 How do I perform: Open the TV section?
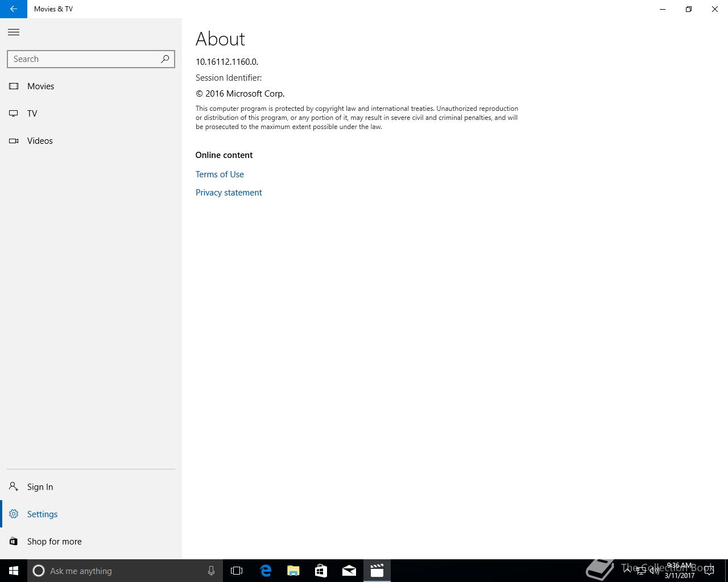(x=91, y=114)
